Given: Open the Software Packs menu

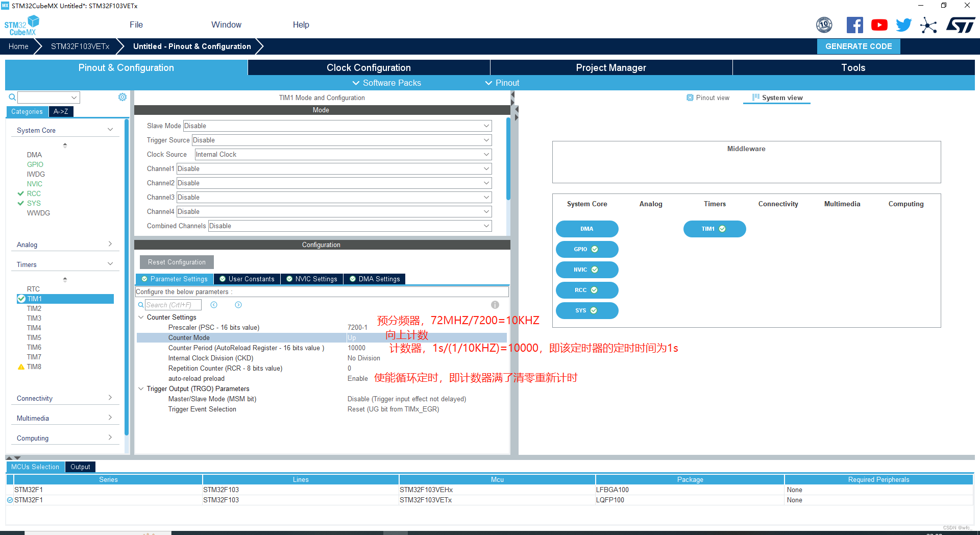Looking at the screenshot, I should 386,83.
